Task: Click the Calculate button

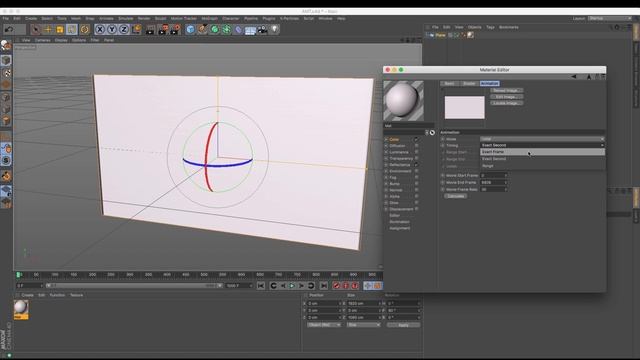Action: [x=455, y=196]
